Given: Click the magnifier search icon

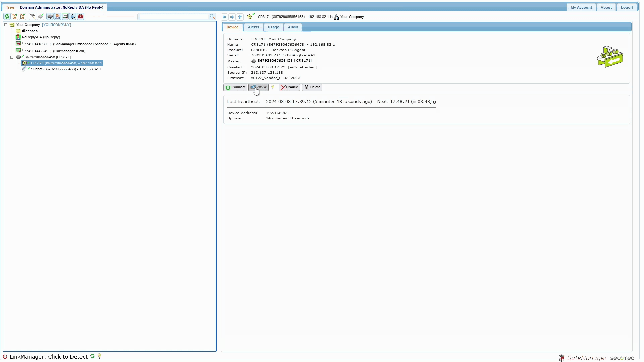Looking at the screenshot, I should click(212, 16).
